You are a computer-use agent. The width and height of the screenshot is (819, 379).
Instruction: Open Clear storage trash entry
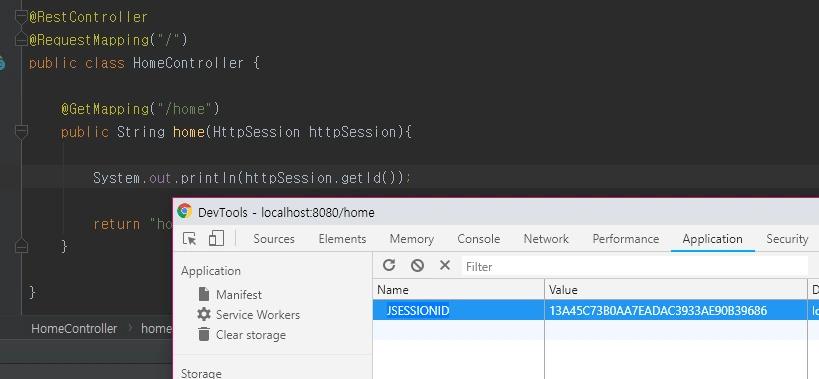pyautogui.click(x=204, y=334)
